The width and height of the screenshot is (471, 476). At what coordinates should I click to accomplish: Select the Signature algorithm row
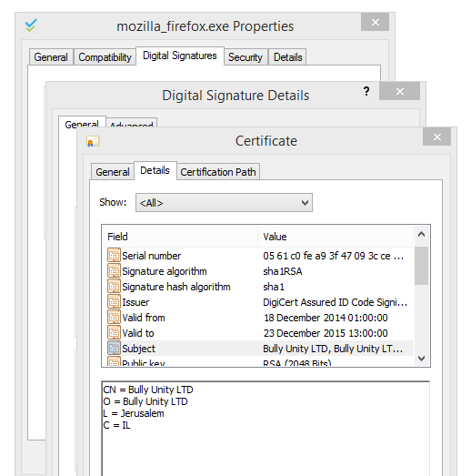tap(258, 271)
